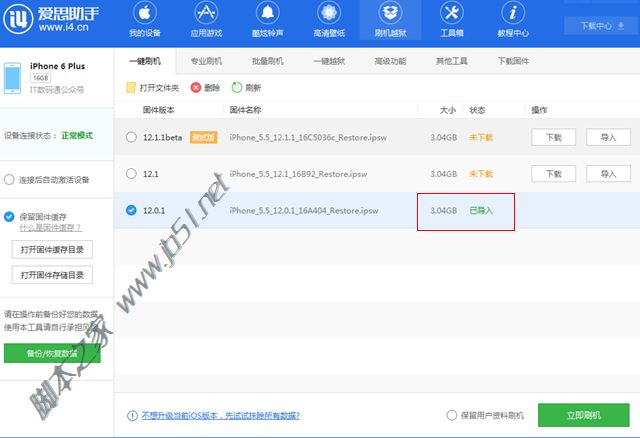Click the iPhone 6 Plus device icon

(x=13, y=78)
